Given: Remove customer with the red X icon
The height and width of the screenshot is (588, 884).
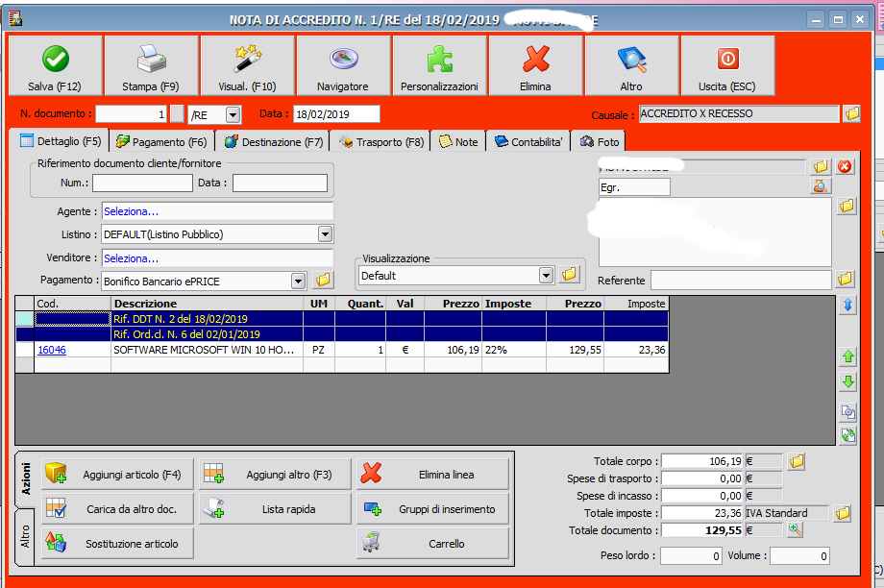Looking at the screenshot, I should tap(845, 166).
